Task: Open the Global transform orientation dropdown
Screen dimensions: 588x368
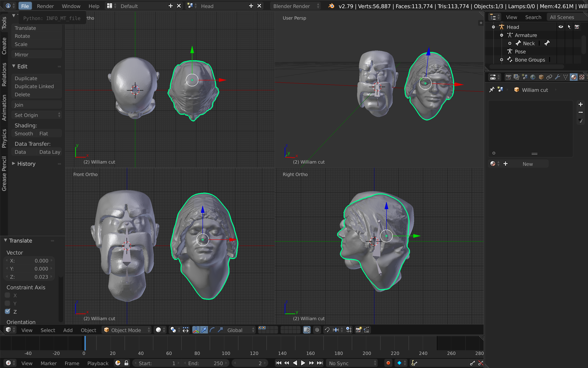Action: 241,330
